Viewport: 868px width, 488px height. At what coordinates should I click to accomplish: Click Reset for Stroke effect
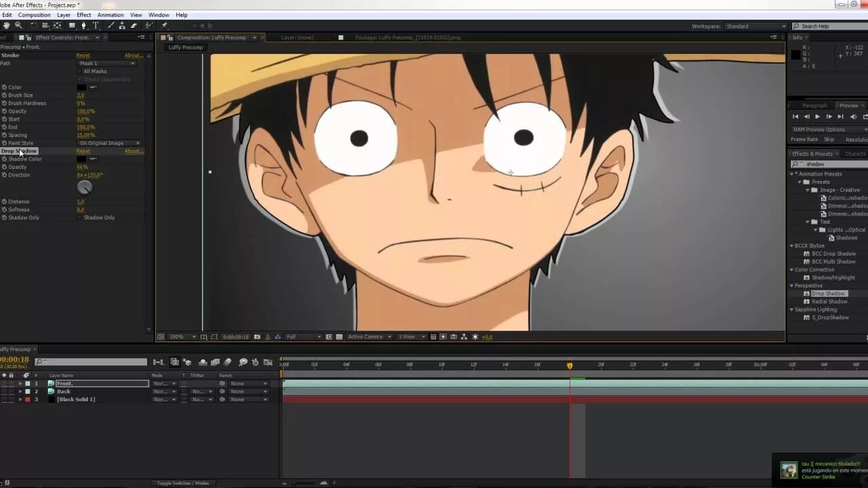click(83, 56)
